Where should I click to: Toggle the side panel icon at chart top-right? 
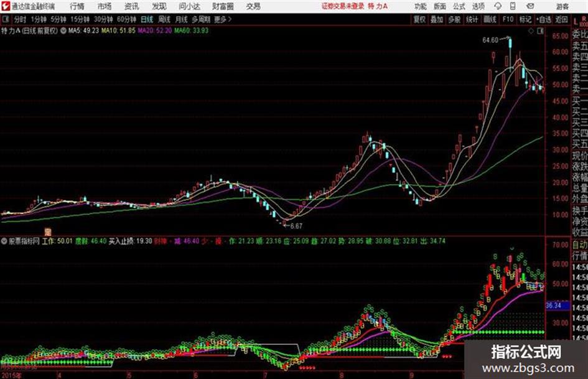coord(540,31)
